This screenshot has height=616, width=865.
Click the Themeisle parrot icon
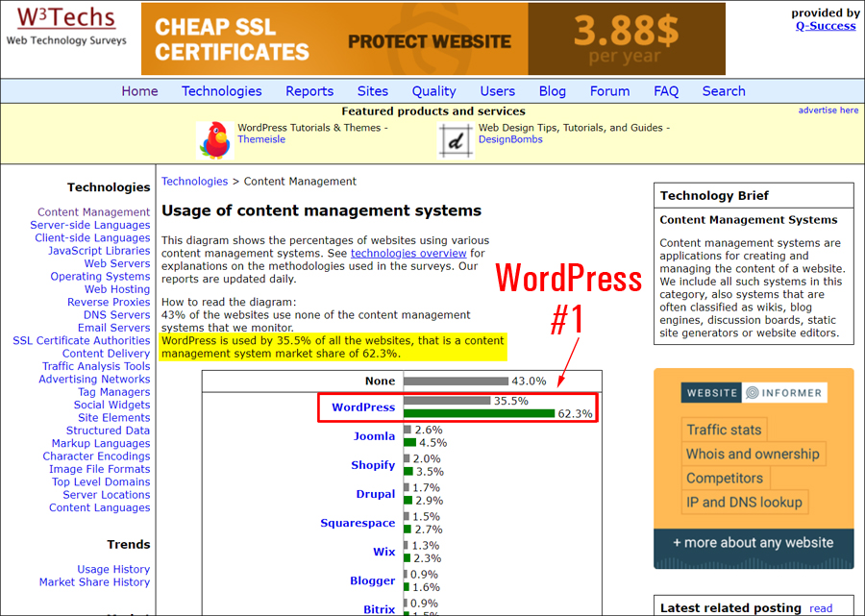click(215, 140)
